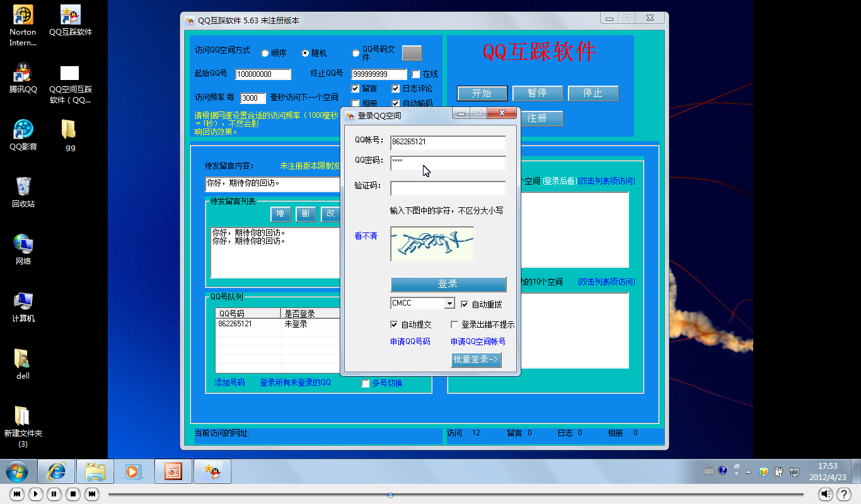Launch Internet Explorer from the taskbar
Image resolution: width=861 pixels, height=504 pixels.
pyautogui.click(x=57, y=471)
